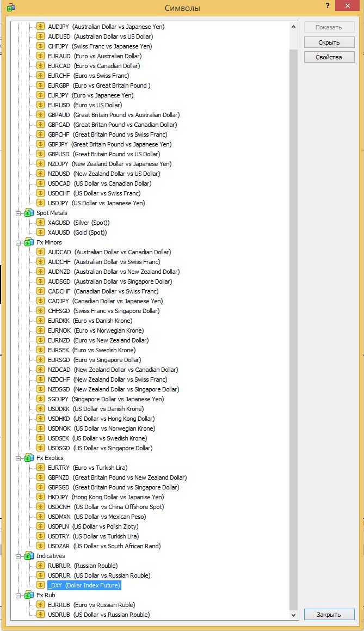Select GBPNZD in Fx Exotics
364x631 pixels.
(x=117, y=477)
